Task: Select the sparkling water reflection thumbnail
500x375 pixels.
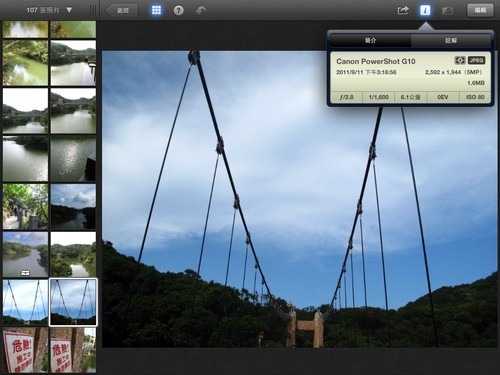Action: pos(73,158)
